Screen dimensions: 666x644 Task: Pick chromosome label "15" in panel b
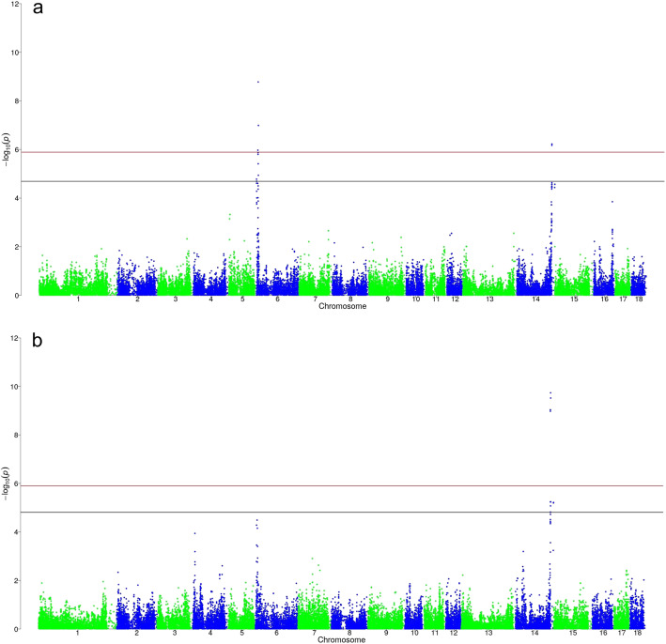(x=573, y=633)
